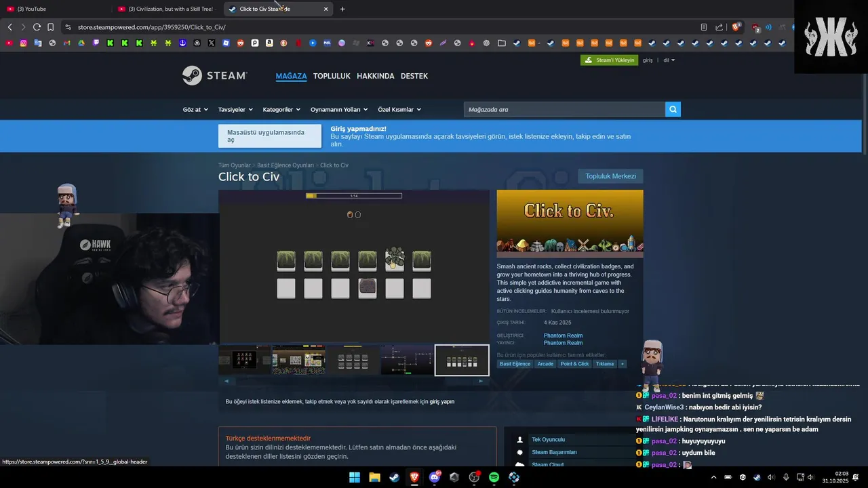The height and width of the screenshot is (488, 868).
Task: Open Steam app from the taskbar
Action: pyautogui.click(x=394, y=477)
